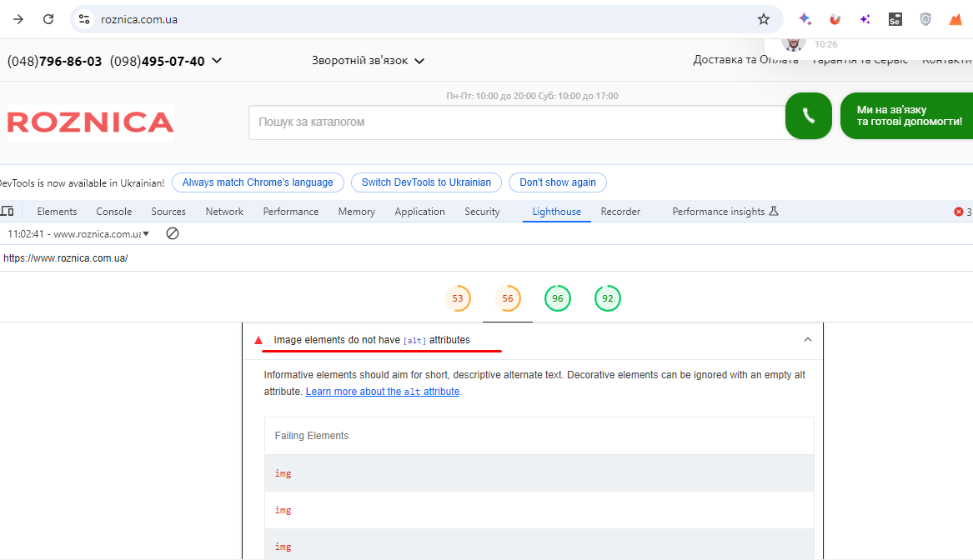The height and width of the screenshot is (560, 973).
Task: Open the Selenium 'Se' extension icon
Action: [x=895, y=19]
